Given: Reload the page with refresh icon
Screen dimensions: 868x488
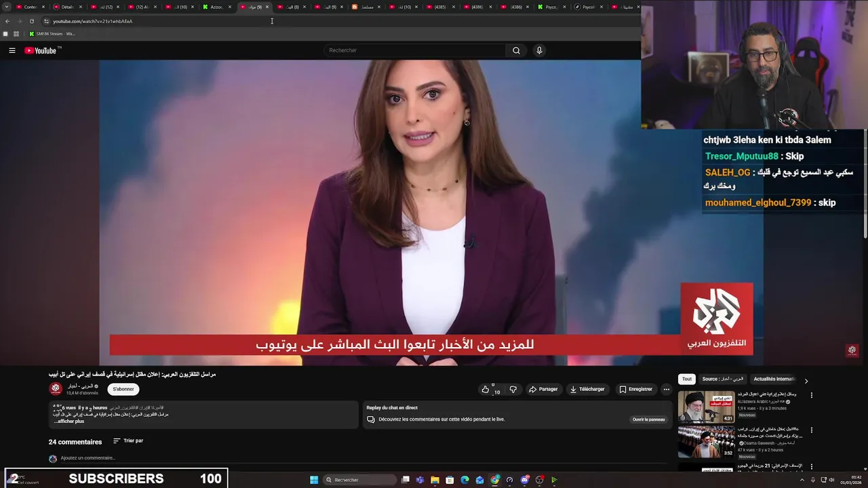Looking at the screenshot, I should [31, 21].
